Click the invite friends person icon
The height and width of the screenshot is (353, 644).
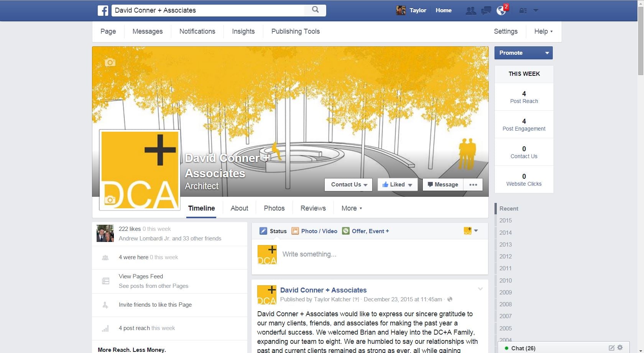coord(105,305)
